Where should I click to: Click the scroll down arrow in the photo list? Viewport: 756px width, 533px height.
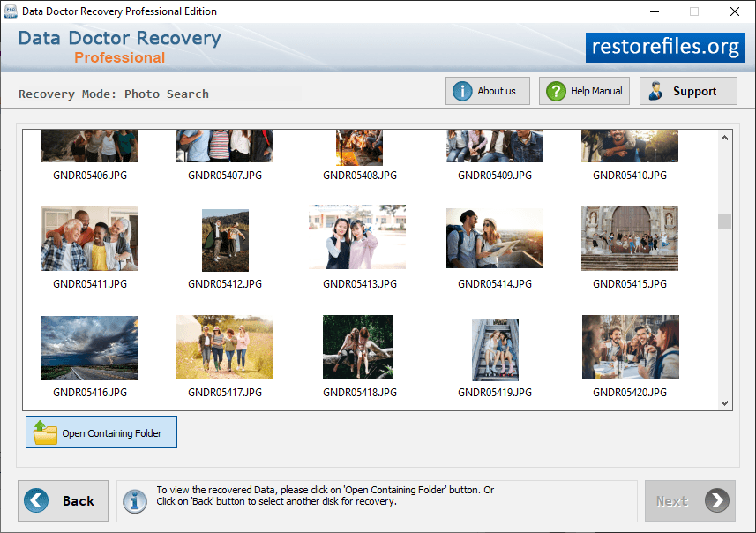point(724,402)
